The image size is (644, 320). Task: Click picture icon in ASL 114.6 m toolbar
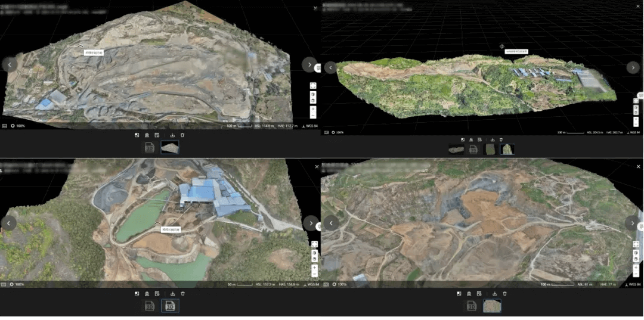(137, 135)
